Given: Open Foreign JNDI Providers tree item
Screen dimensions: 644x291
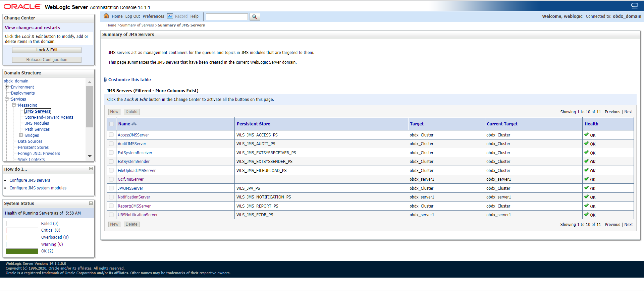Looking at the screenshot, I should (x=39, y=154).
